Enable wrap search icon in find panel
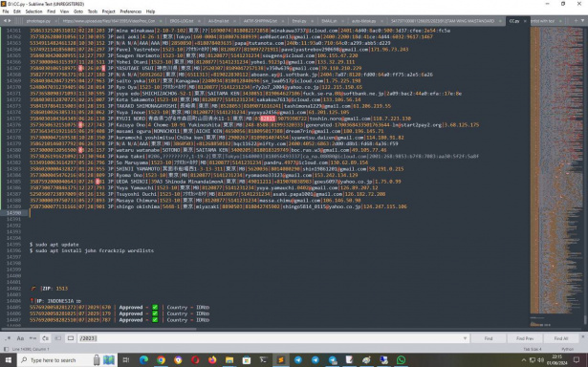588x367 pixels. [45, 338]
